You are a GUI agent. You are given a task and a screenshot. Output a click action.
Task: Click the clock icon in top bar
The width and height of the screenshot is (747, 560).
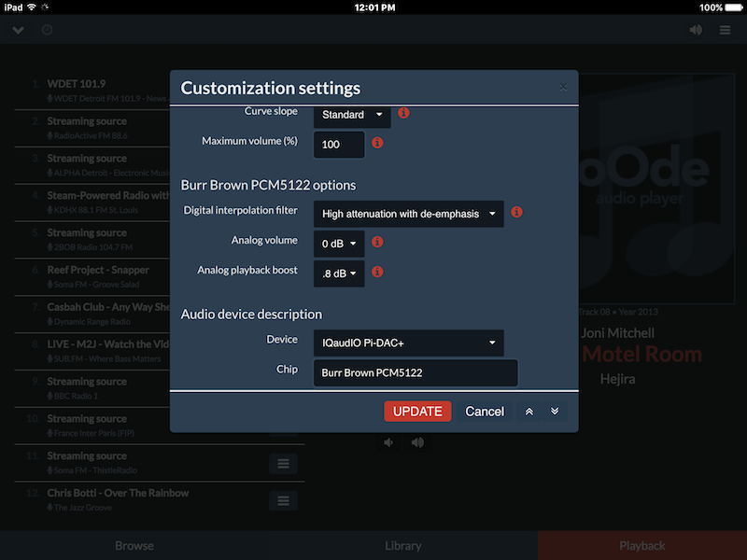[47, 30]
